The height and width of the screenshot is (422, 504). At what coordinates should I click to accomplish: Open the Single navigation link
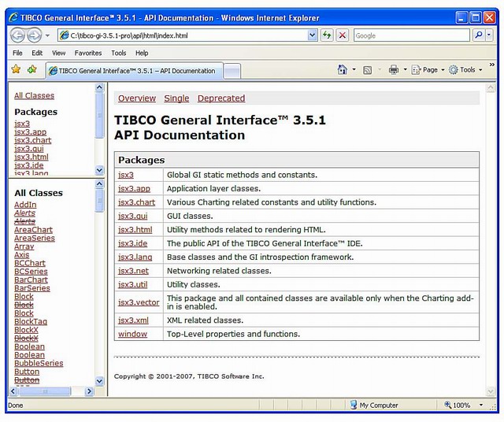[176, 98]
